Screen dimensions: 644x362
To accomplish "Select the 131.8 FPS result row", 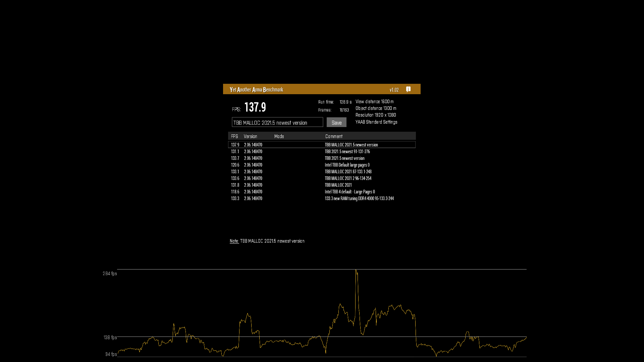I will tap(322, 185).
